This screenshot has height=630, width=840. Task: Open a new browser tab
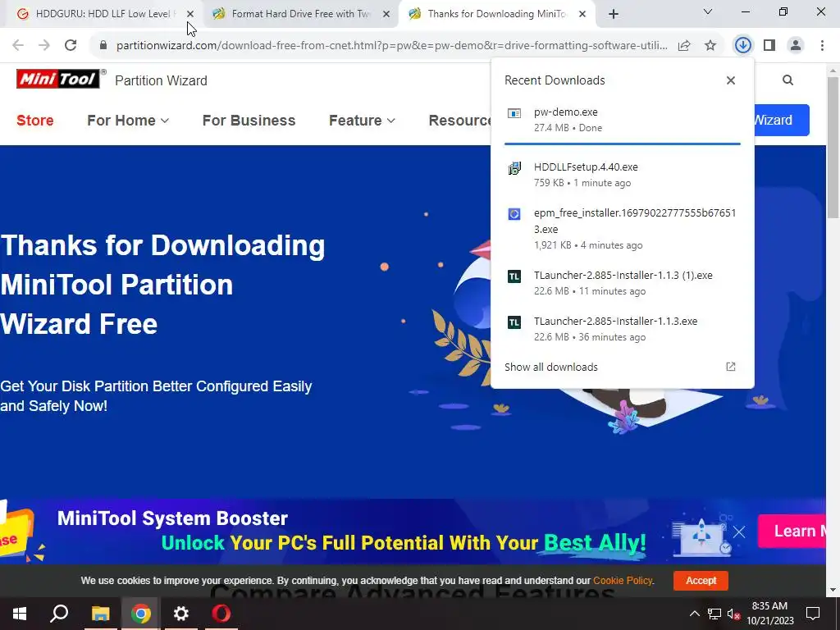tap(614, 14)
